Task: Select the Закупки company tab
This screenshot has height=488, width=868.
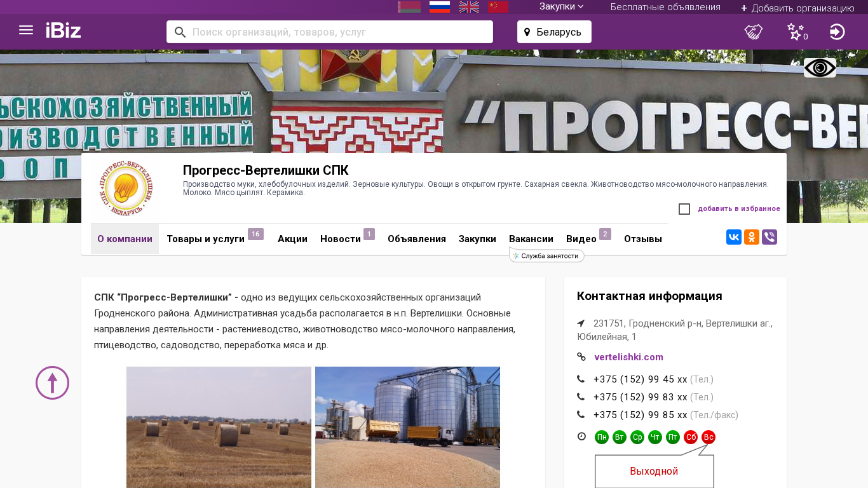Action: point(477,239)
